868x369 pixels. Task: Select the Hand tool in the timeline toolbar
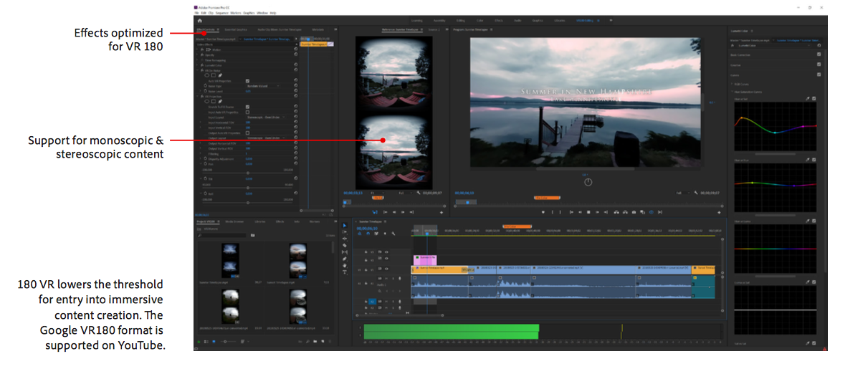click(x=345, y=265)
